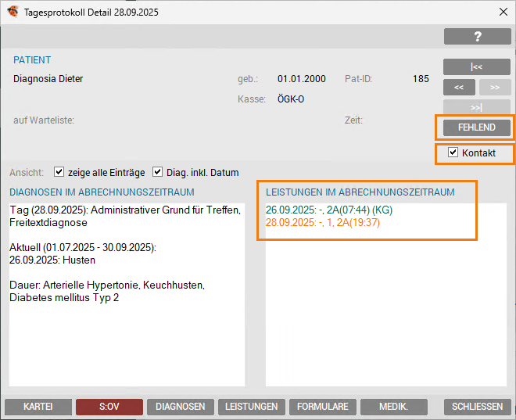Image resolution: width=516 pixels, height=420 pixels.
Task: Open the MEDIK. section
Action: pos(393,407)
